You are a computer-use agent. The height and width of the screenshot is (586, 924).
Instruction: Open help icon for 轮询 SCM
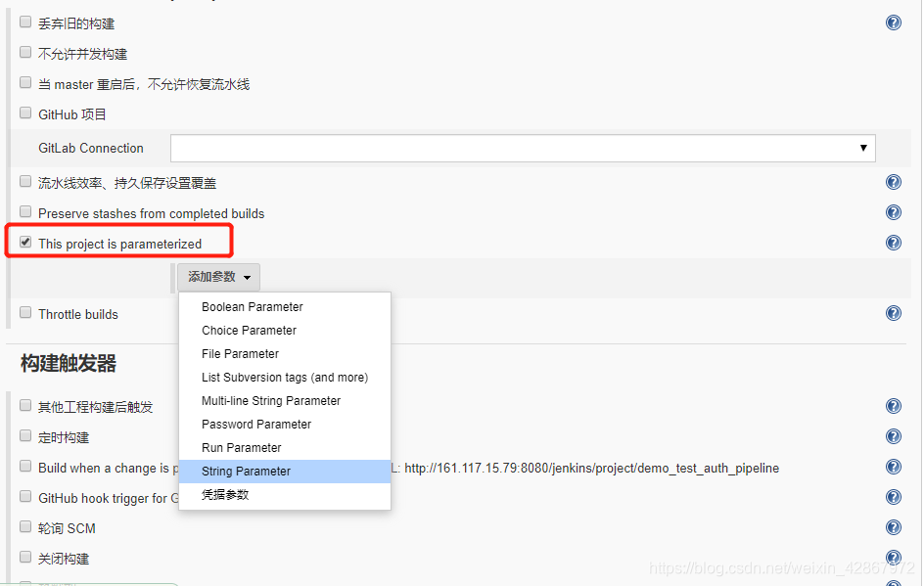pyautogui.click(x=894, y=527)
